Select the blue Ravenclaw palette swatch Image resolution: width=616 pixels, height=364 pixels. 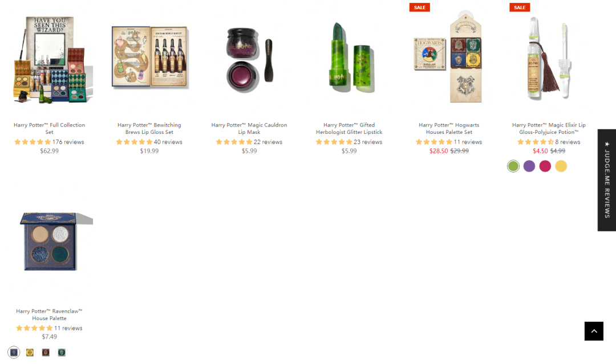tap(14, 352)
